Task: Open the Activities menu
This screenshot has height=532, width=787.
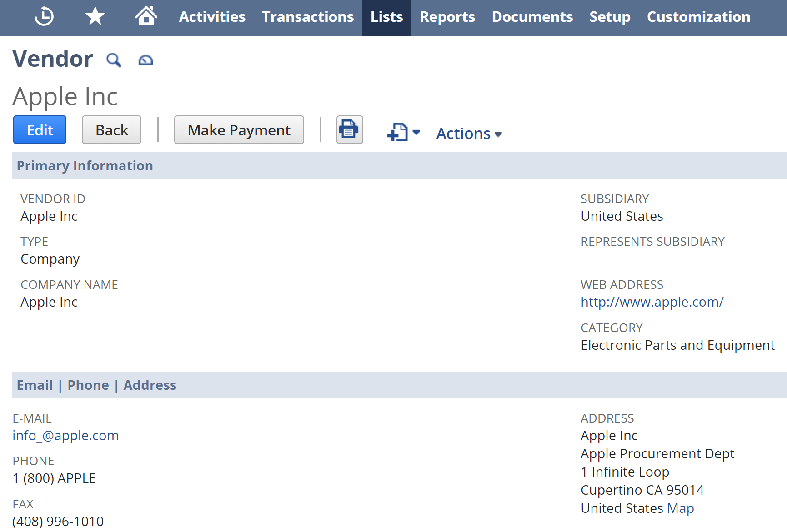Action: (212, 17)
